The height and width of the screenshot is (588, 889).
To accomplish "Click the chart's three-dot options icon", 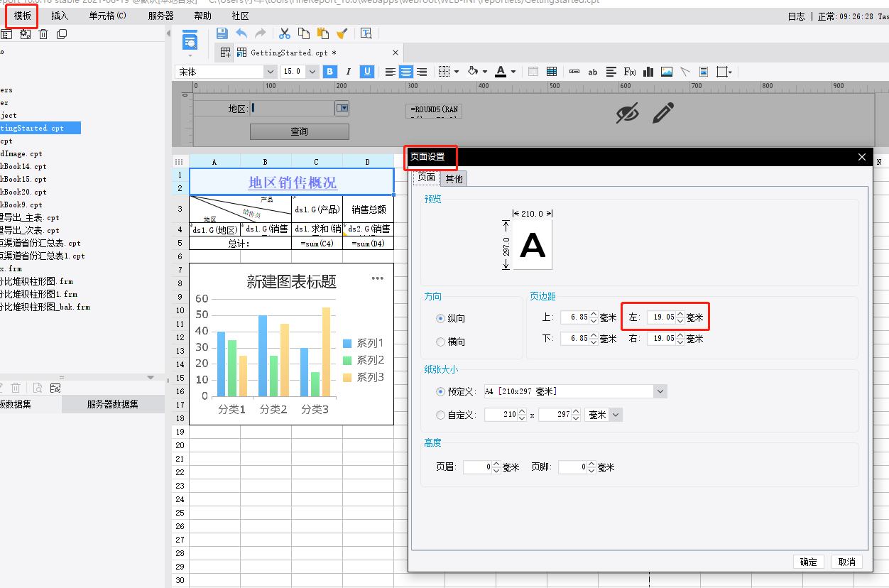I will pos(377,278).
